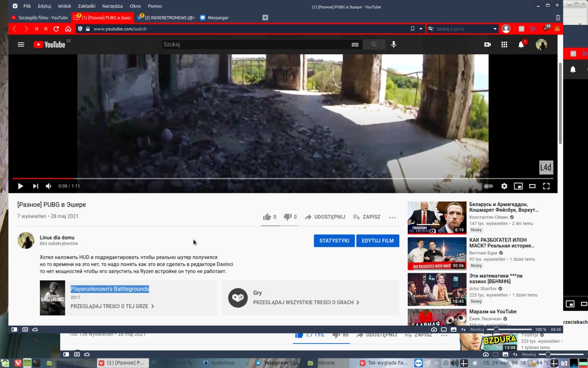Open the Narzędzia menu

click(113, 6)
